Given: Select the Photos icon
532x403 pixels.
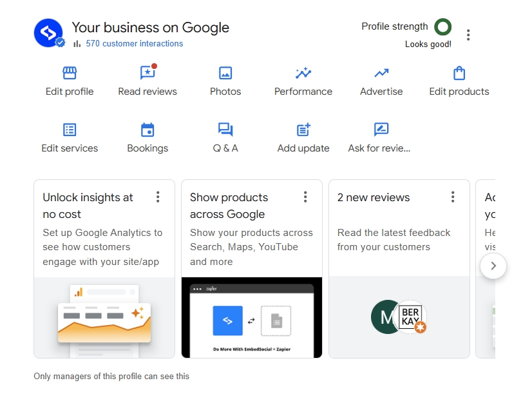Looking at the screenshot, I should click(225, 74).
